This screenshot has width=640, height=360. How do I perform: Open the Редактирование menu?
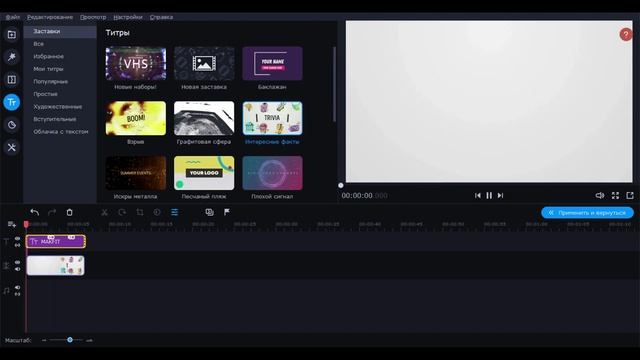click(x=50, y=17)
